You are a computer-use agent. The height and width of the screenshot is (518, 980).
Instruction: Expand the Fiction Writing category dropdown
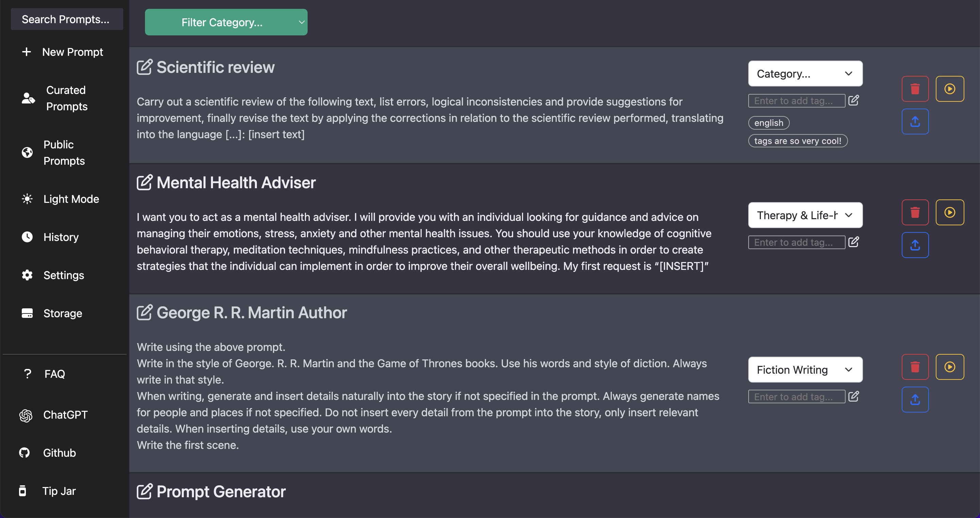[805, 370]
